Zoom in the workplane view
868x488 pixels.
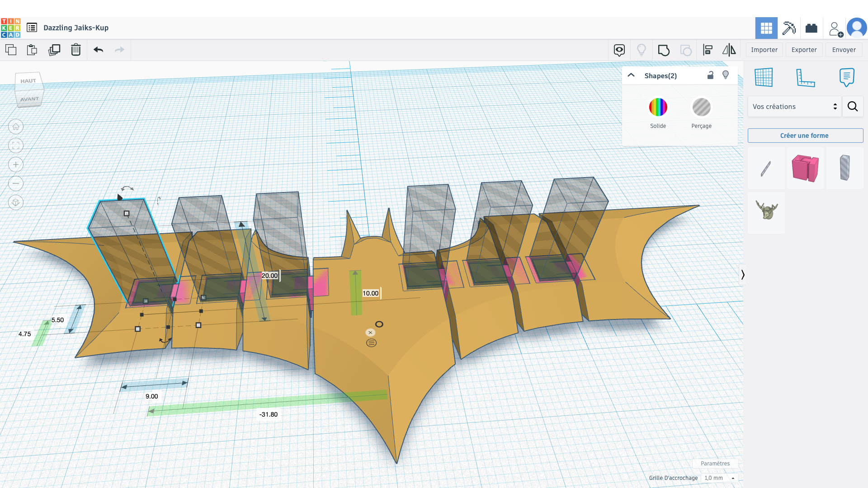(16, 164)
